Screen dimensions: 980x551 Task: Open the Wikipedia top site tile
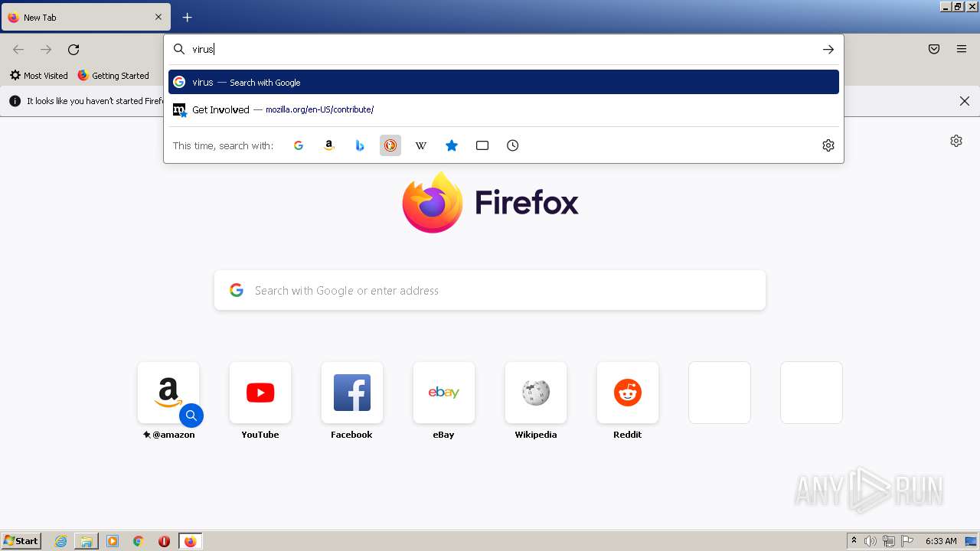coord(536,393)
